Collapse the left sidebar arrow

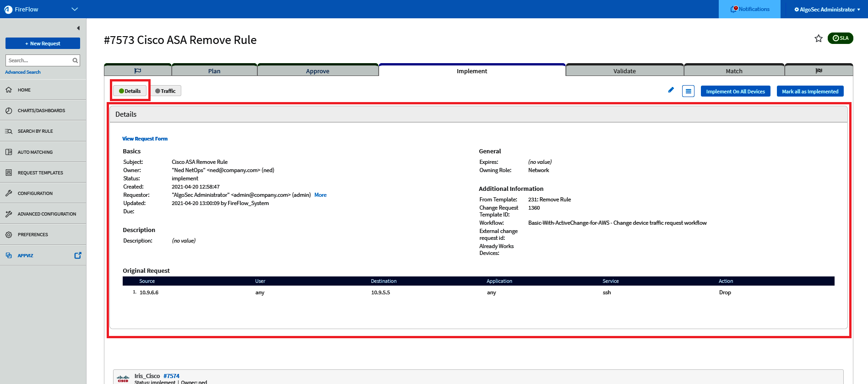pyautogui.click(x=78, y=28)
